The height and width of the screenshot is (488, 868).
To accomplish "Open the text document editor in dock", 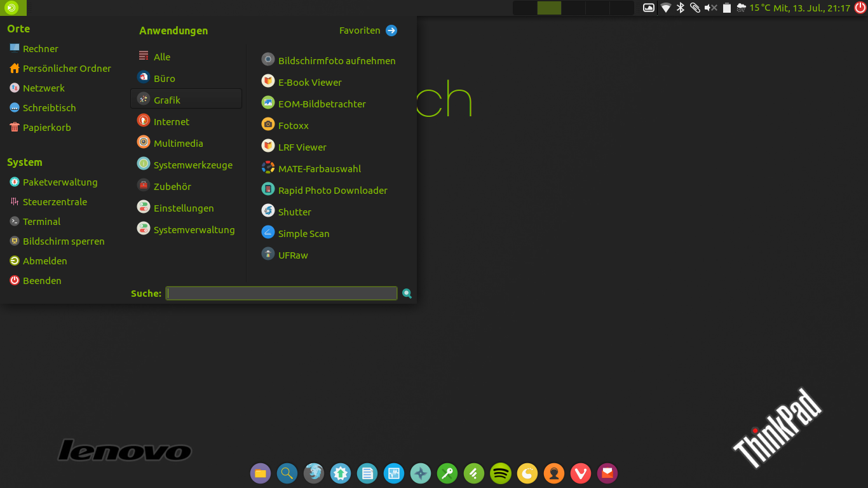I will click(367, 473).
